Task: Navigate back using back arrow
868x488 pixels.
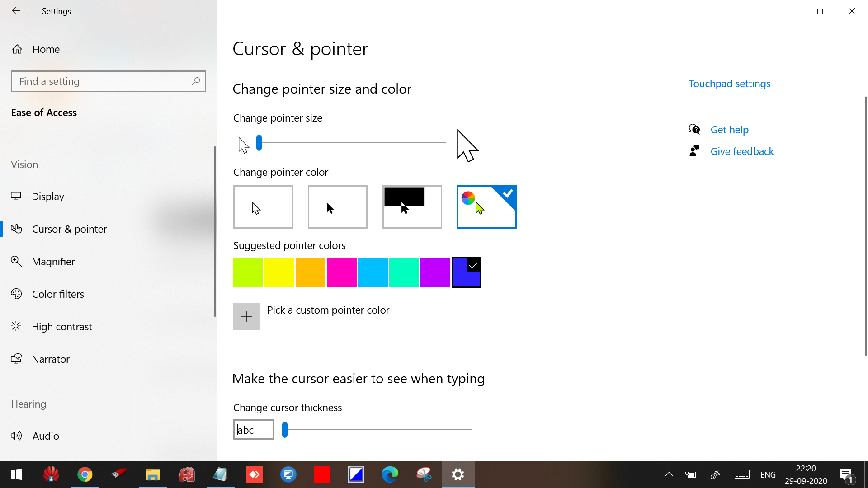Action: (15, 11)
